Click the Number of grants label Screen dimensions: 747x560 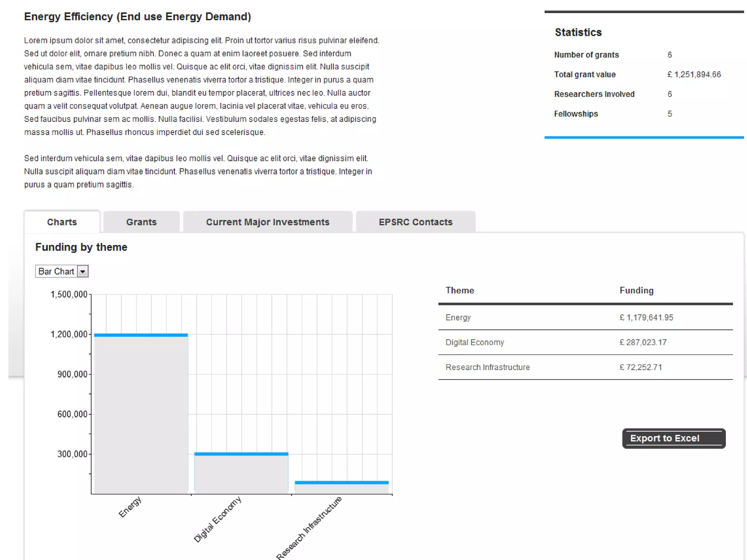[587, 55]
